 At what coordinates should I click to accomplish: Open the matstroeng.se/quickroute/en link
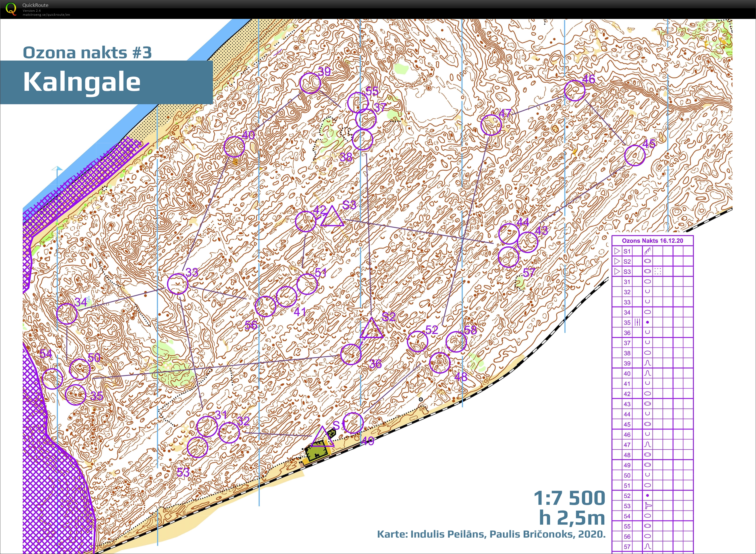pyautogui.click(x=46, y=15)
